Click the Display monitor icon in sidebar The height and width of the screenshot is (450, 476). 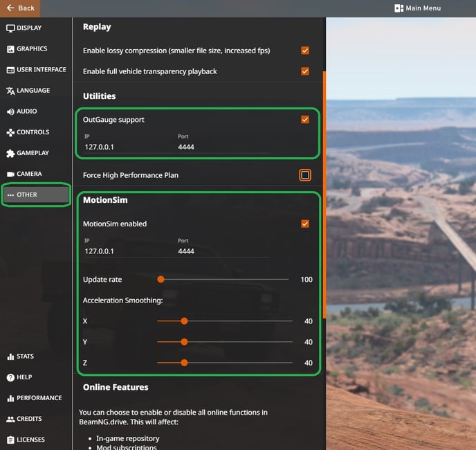[x=10, y=28]
